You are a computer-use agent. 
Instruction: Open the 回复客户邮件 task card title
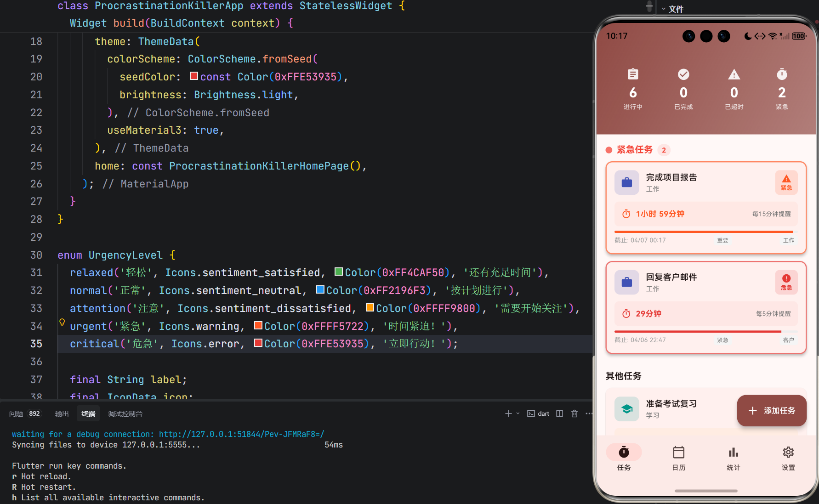(x=671, y=277)
